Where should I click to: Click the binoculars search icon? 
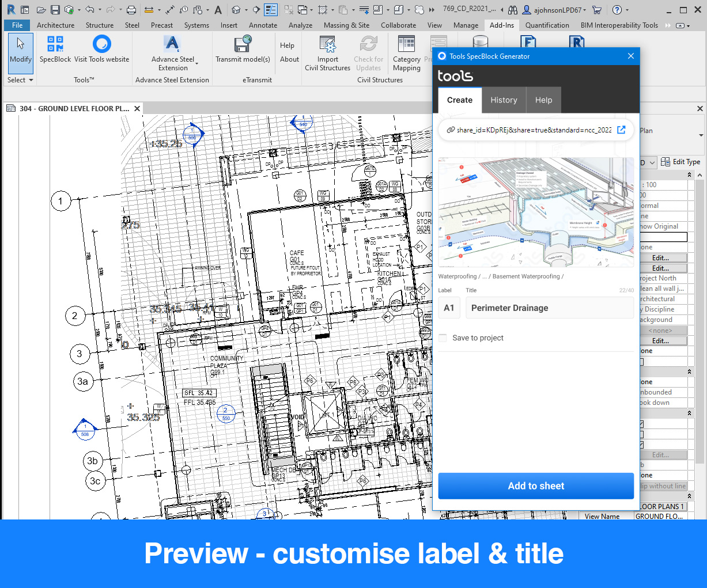tap(513, 10)
